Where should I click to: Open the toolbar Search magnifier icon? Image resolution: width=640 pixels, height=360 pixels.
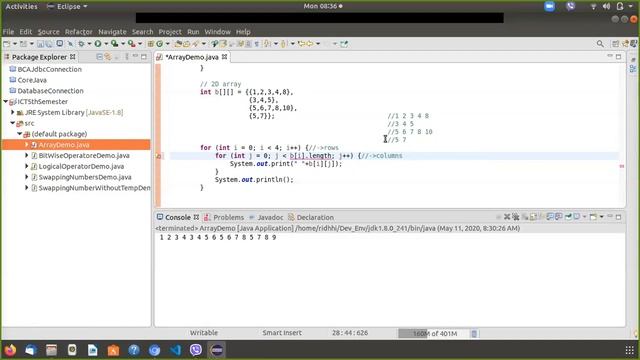point(600,44)
